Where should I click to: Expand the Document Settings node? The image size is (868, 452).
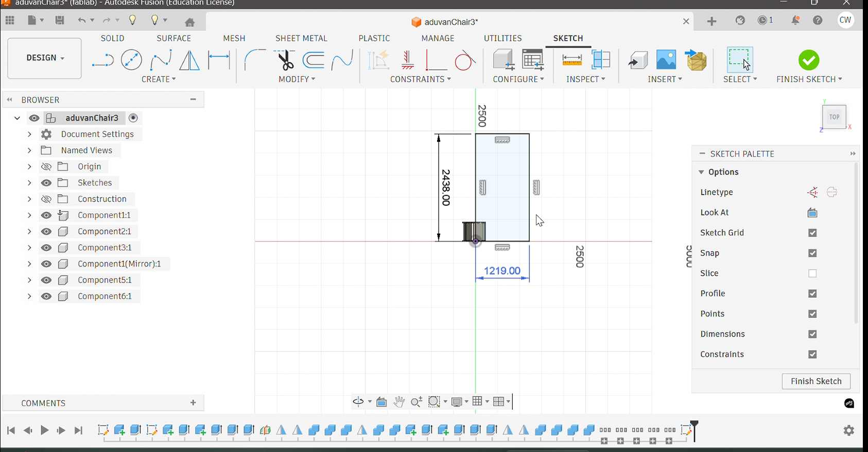point(29,134)
